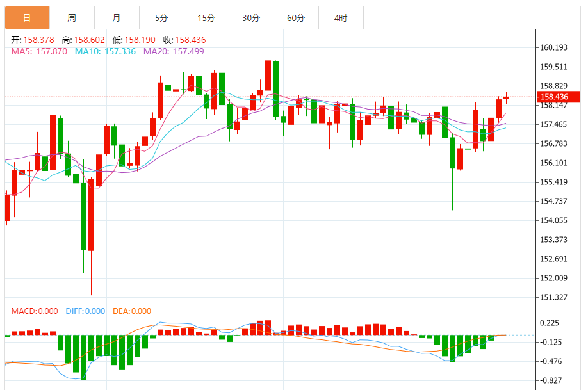Click the red current price label 158.436

click(x=559, y=97)
